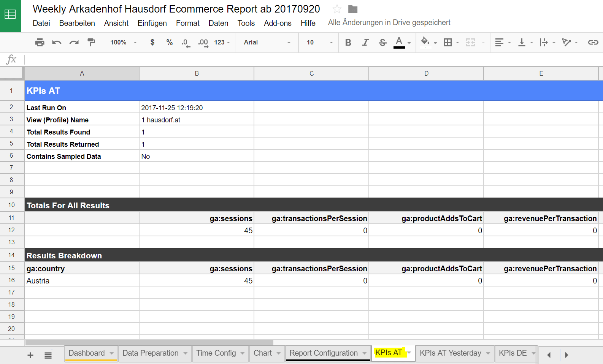Viewport: 603px width, 364px height.
Task: Select the '1 hausdorf.at' cell
Action: click(x=197, y=120)
